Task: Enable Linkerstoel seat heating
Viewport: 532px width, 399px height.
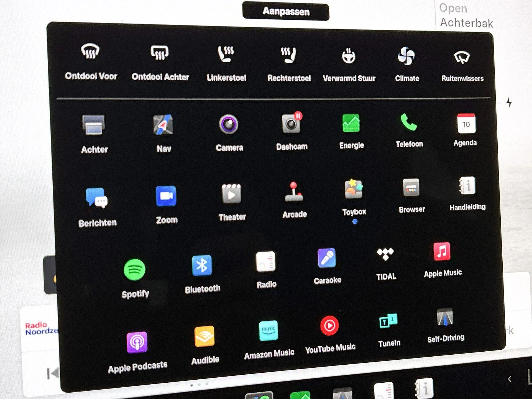Action: click(226, 54)
